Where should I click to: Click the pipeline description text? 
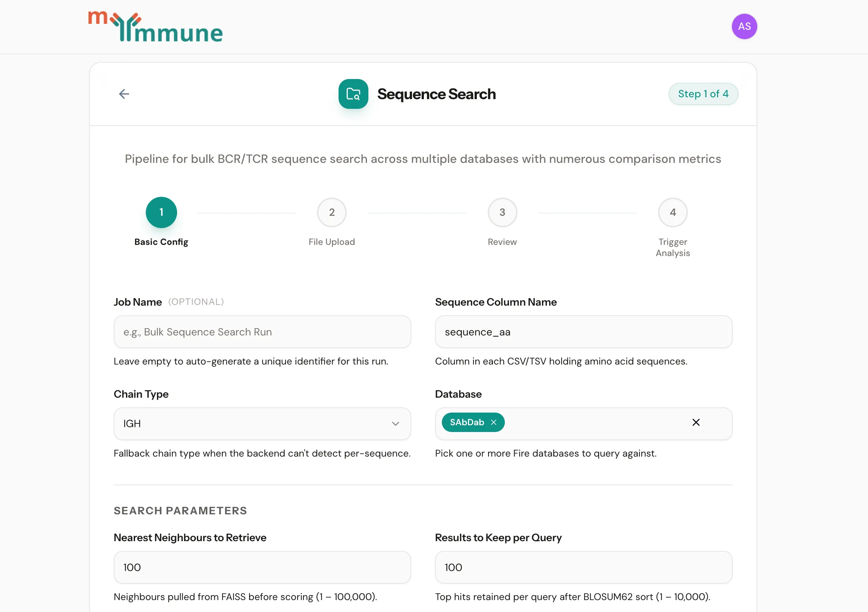(x=423, y=159)
